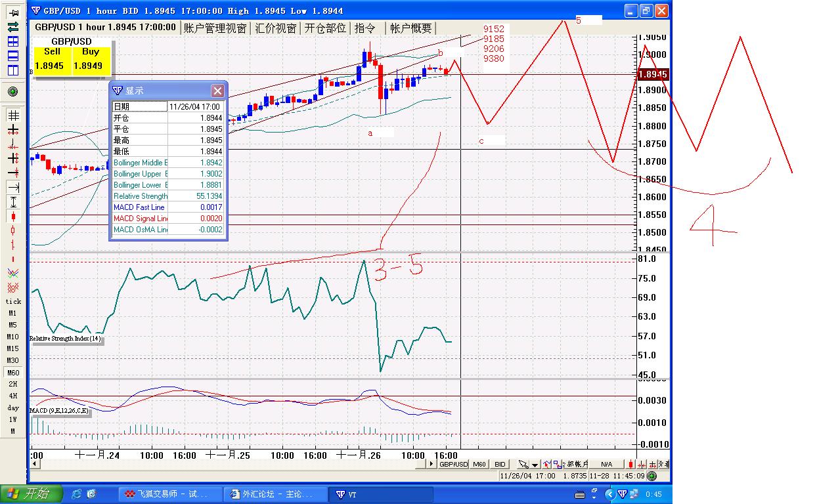The height and width of the screenshot is (504, 817).
Task: Switch to the M15 timeframe
Action: tap(13, 348)
